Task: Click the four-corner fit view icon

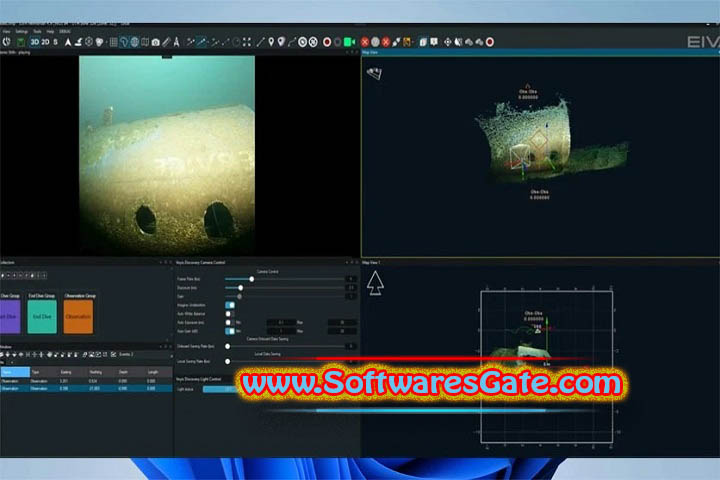Action: click(247, 42)
